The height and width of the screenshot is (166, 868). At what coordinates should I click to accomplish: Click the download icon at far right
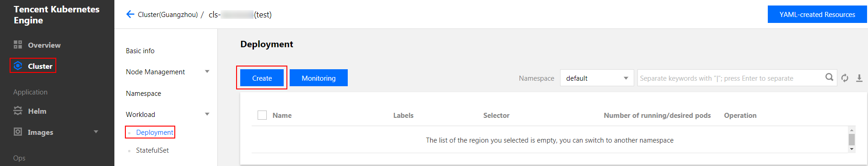click(x=859, y=78)
